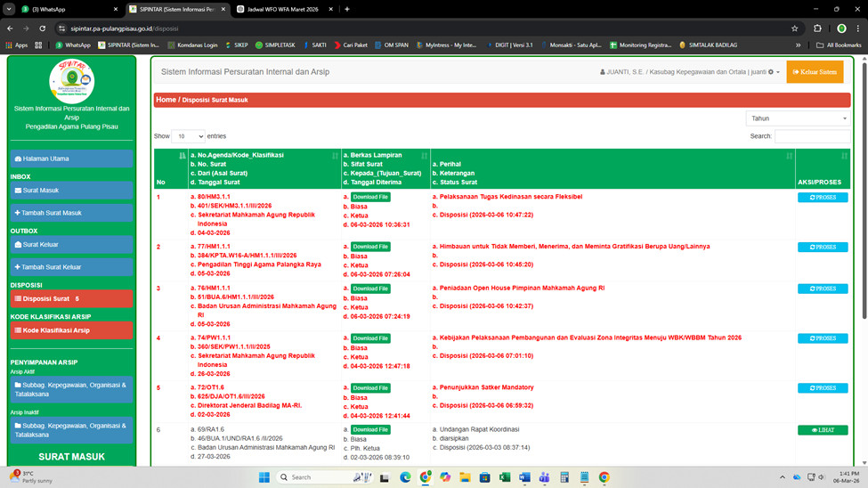The image size is (868, 488).
Task: Reload the page using the browser refresh icon
Action: tap(42, 28)
